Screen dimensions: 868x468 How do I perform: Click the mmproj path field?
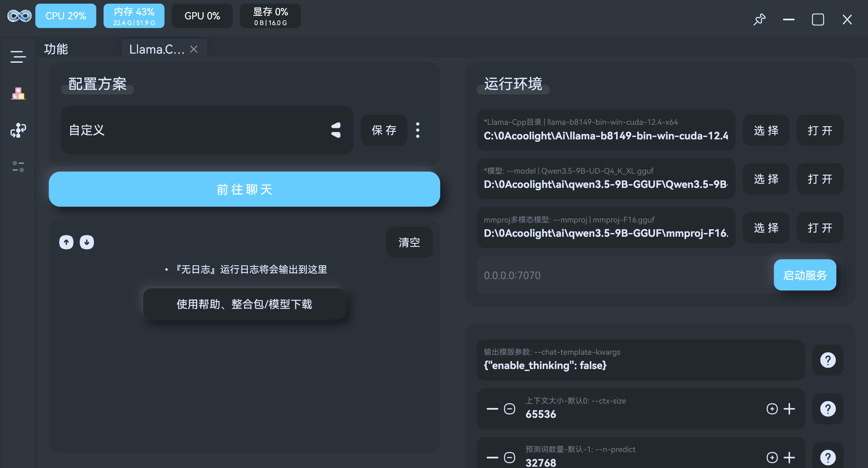coord(606,228)
